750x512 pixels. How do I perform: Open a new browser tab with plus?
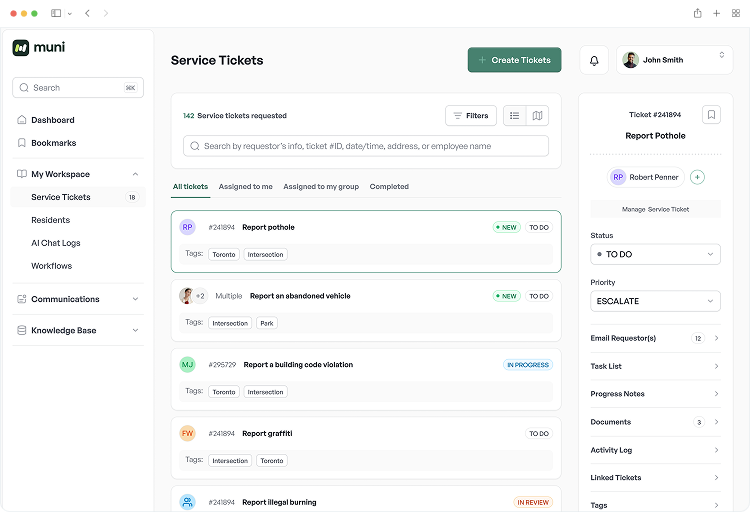(x=716, y=13)
